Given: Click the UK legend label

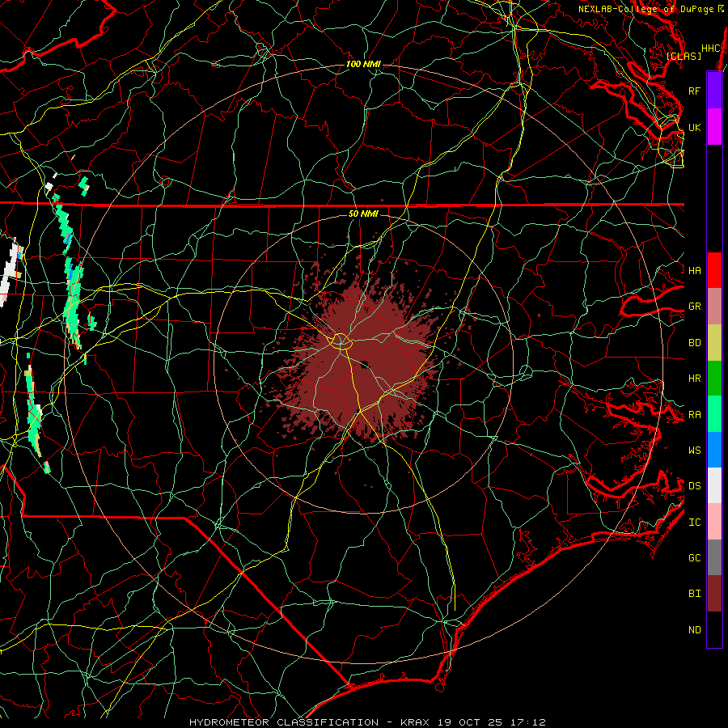Looking at the screenshot, I should 694,127.
